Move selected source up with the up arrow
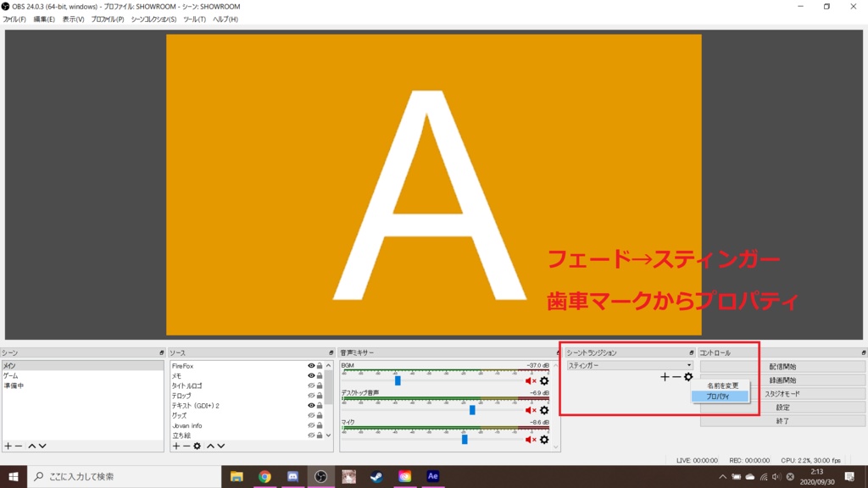 (x=212, y=446)
